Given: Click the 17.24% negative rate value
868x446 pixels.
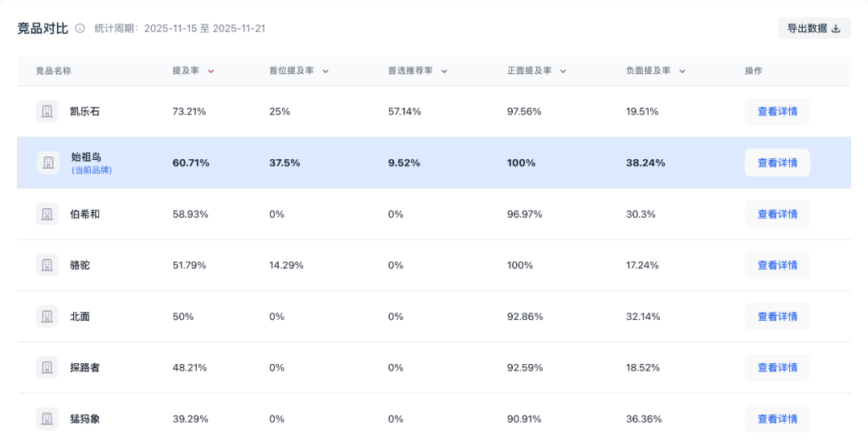Looking at the screenshot, I should pos(642,266).
